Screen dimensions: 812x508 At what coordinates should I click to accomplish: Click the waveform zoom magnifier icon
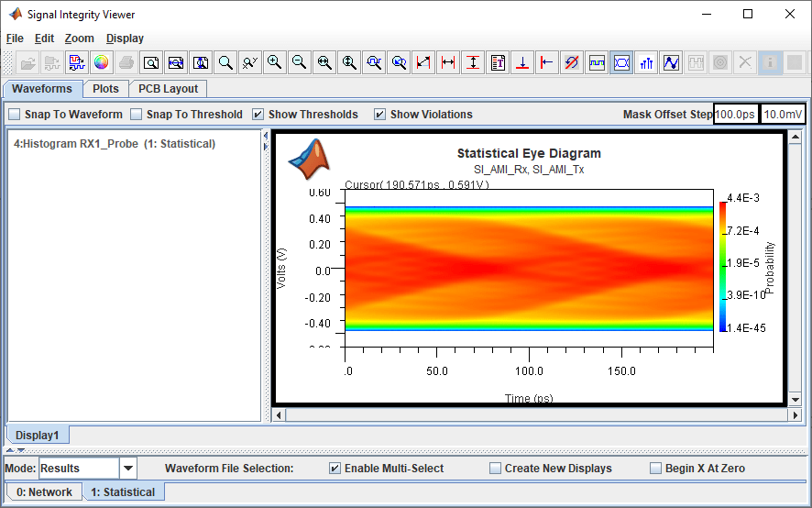374,62
